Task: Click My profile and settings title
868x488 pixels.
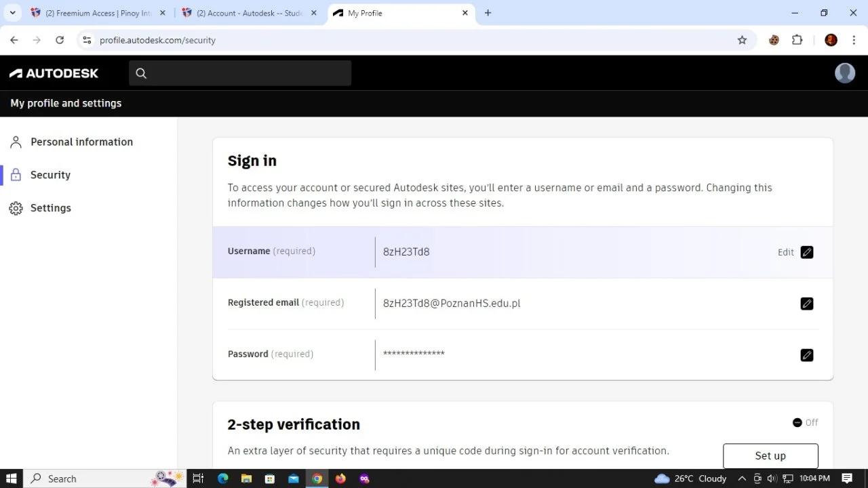Action: point(66,103)
